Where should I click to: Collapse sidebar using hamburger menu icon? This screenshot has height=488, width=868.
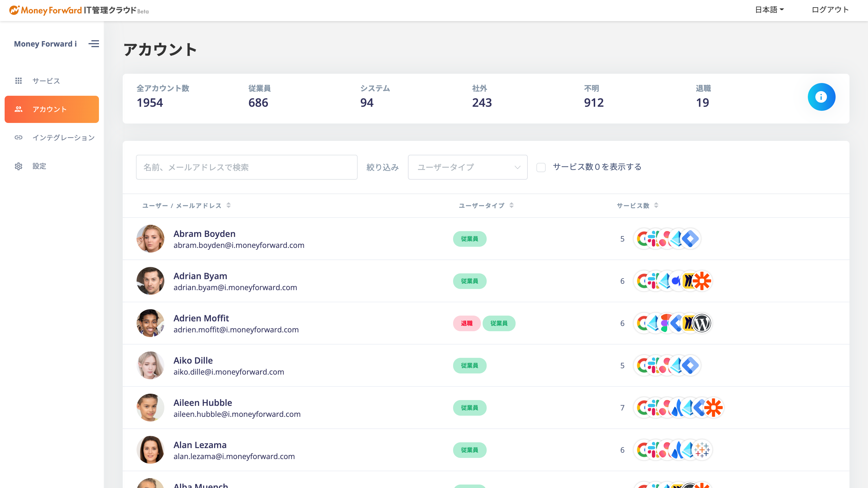click(x=94, y=44)
